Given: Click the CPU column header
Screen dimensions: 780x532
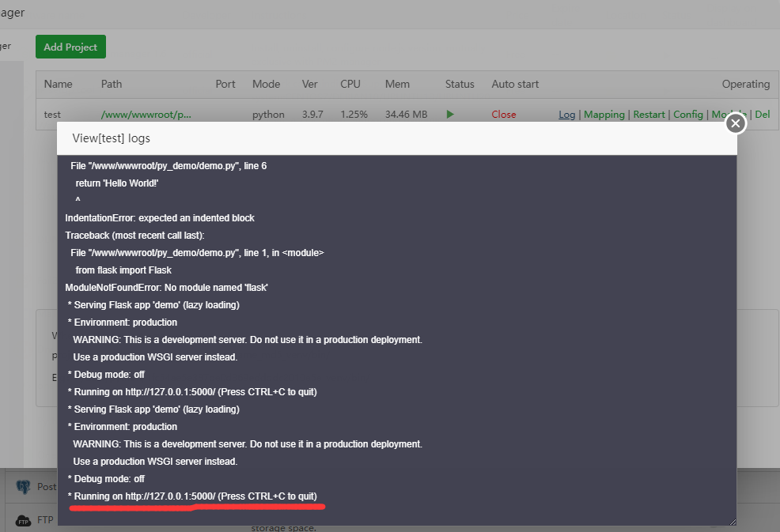Looking at the screenshot, I should [350, 84].
